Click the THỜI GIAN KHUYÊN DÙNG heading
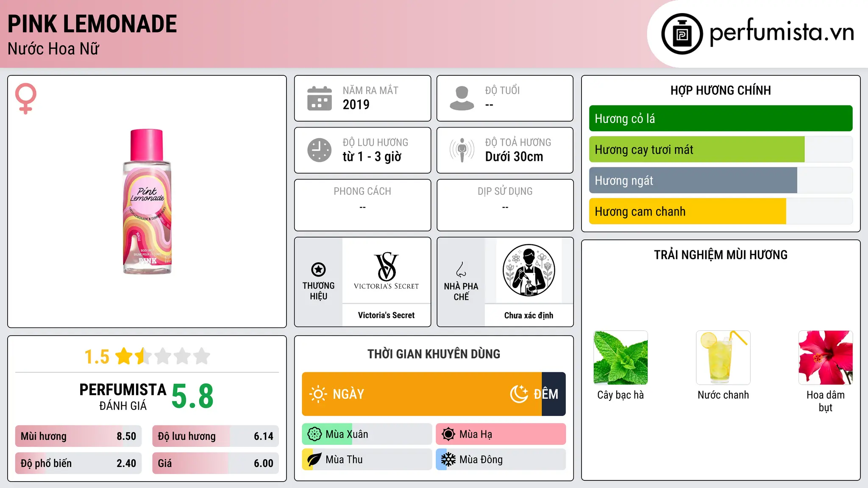Image resolution: width=868 pixels, height=488 pixels. (x=434, y=354)
